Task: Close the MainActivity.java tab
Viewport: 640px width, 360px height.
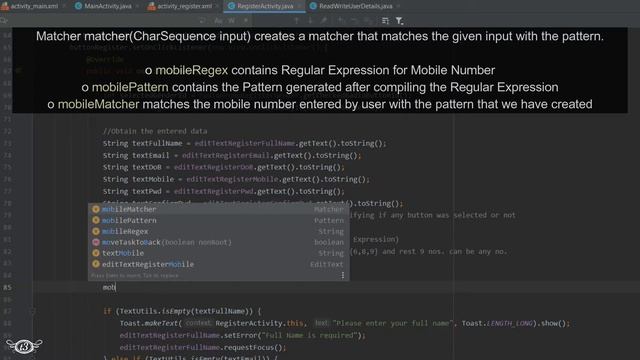Action: (x=138, y=6)
